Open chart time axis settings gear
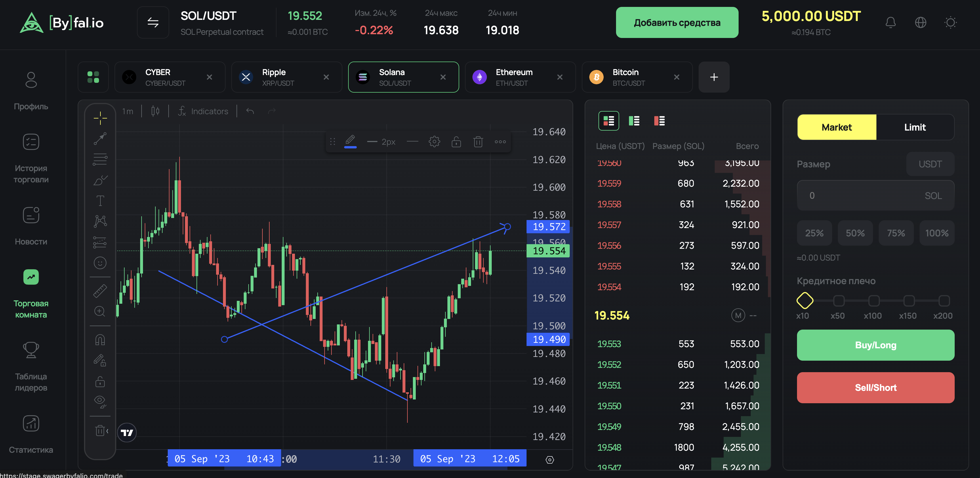This screenshot has height=478, width=980. pyautogui.click(x=550, y=460)
